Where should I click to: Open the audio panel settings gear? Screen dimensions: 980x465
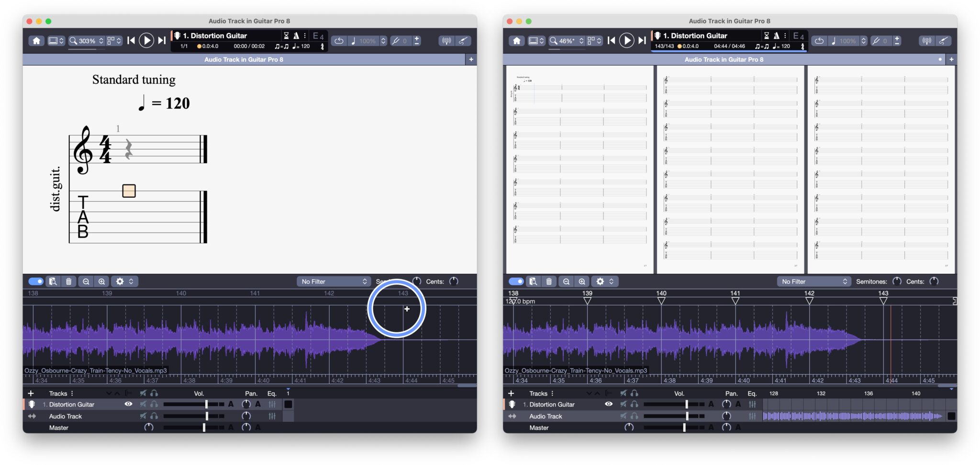coord(120,281)
